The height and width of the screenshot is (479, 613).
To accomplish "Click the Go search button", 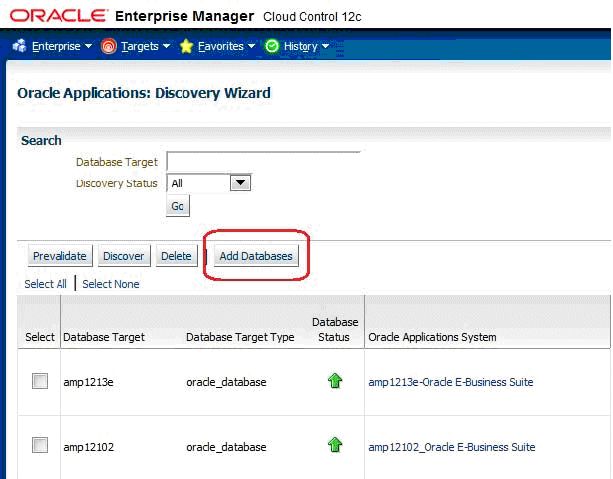I will 177,206.
